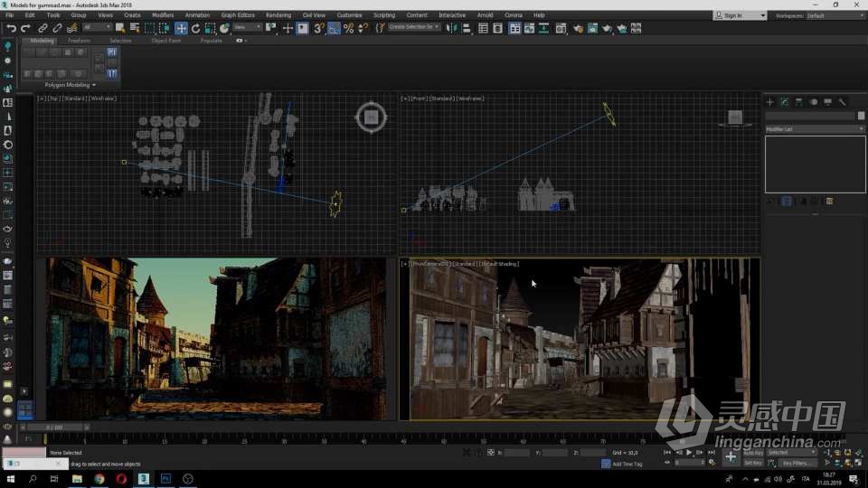Click the Set Key button
Screen dimensions: 868x488
(x=753, y=463)
